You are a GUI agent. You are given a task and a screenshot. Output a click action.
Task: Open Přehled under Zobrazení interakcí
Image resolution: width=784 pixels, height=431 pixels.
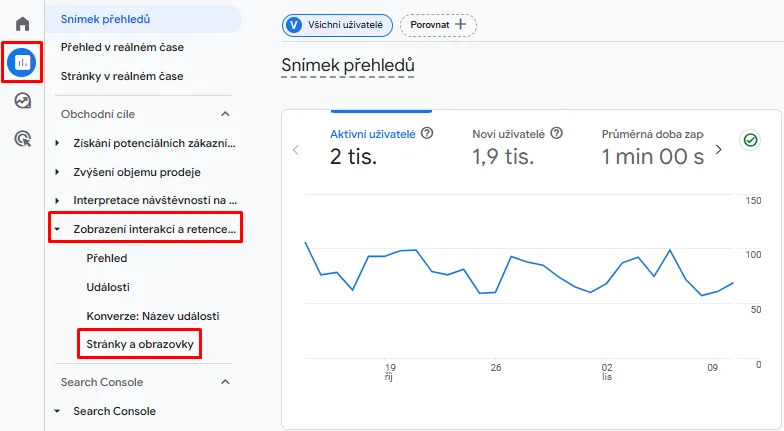[x=106, y=258]
